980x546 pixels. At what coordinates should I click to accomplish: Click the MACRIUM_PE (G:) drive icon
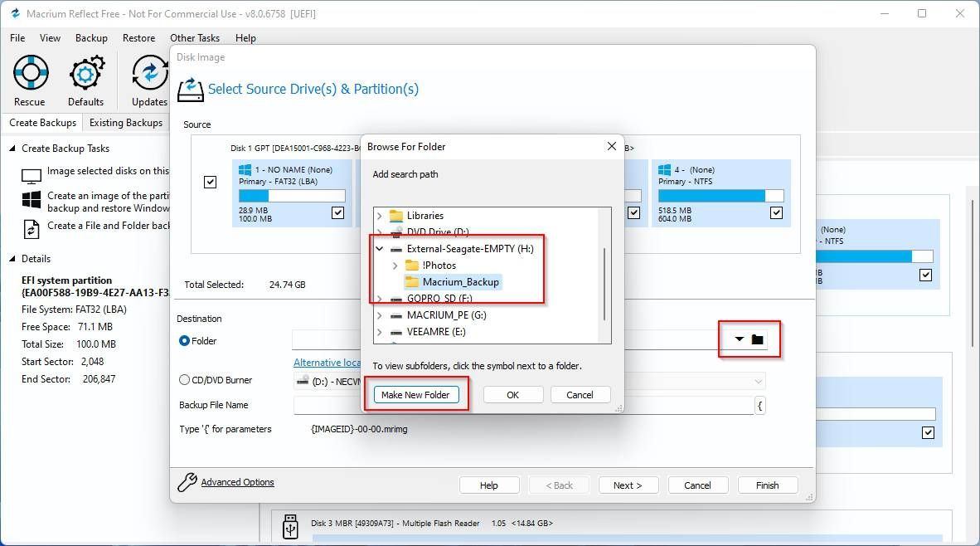396,315
